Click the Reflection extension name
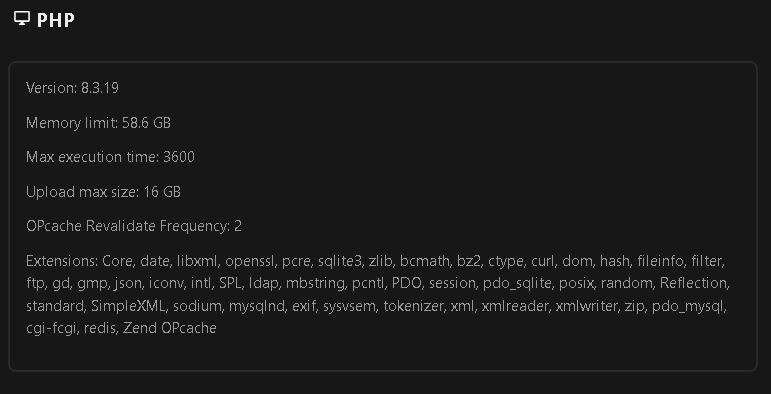The image size is (771, 394). click(693, 283)
